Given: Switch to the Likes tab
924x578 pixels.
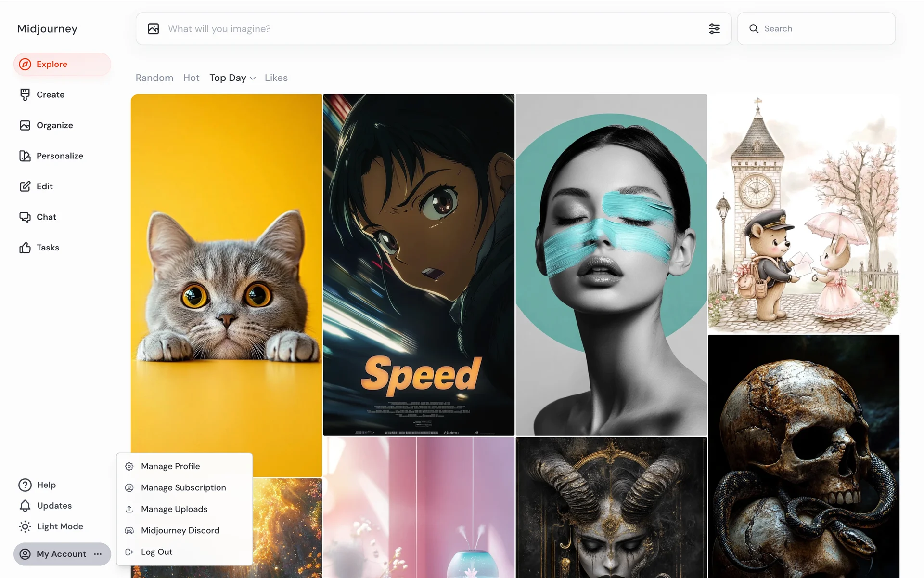Looking at the screenshot, I should point(276,78).
